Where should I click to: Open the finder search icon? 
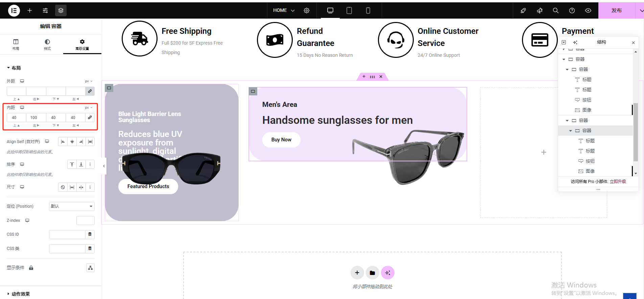point(556,10)
